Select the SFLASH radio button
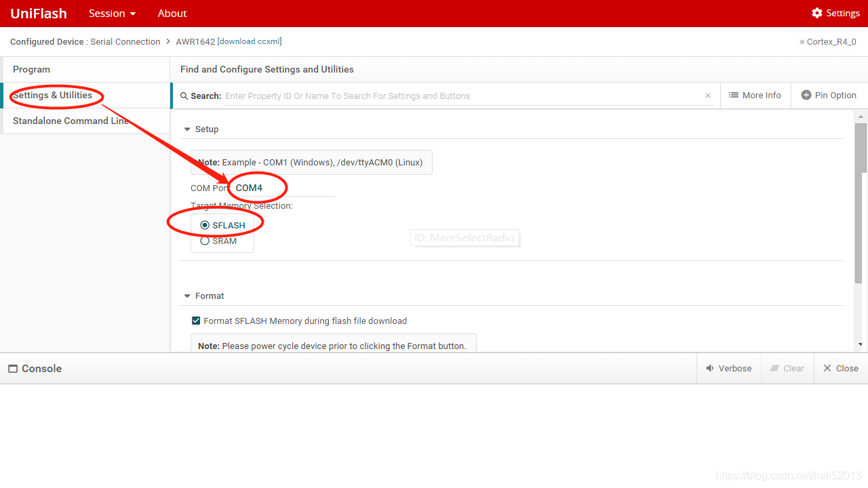868x488 pixels. click(x=205, y=225)
